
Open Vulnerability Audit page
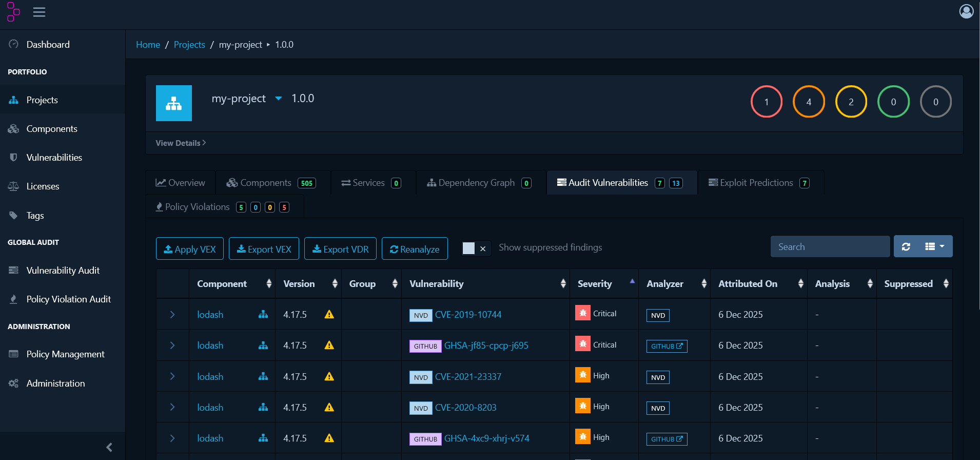pyautogui.click(x=63, y=271)
